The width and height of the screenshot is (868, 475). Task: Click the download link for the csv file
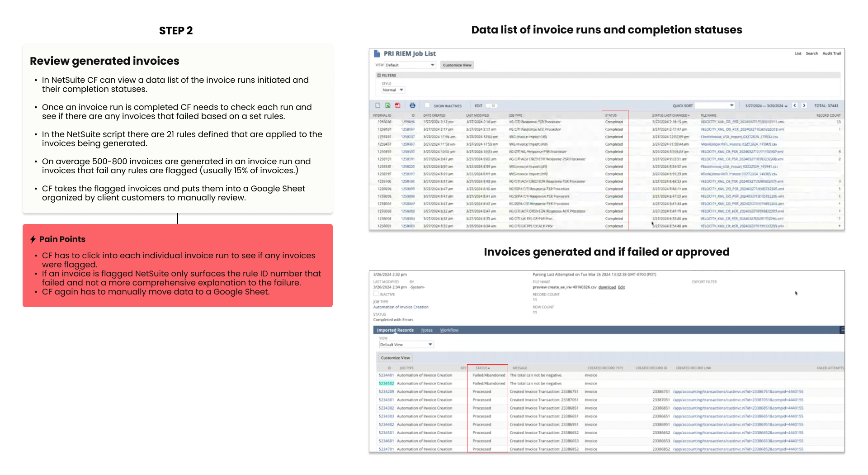pyautogui.click(x=607, y=287)
